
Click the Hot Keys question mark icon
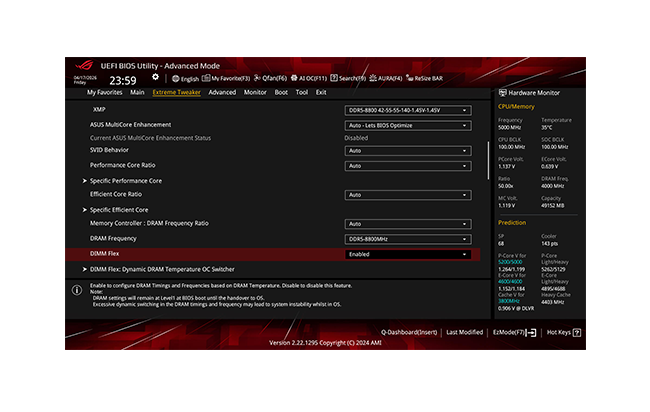pyautogui.click(x=577, y=332)
